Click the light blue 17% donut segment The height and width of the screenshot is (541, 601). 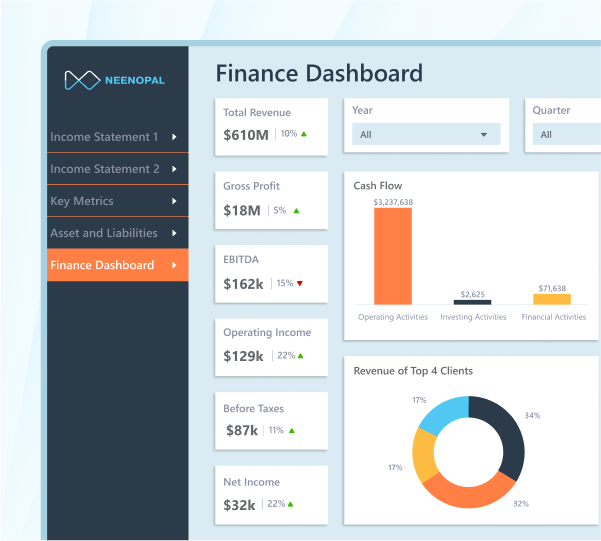pos(447,413)
